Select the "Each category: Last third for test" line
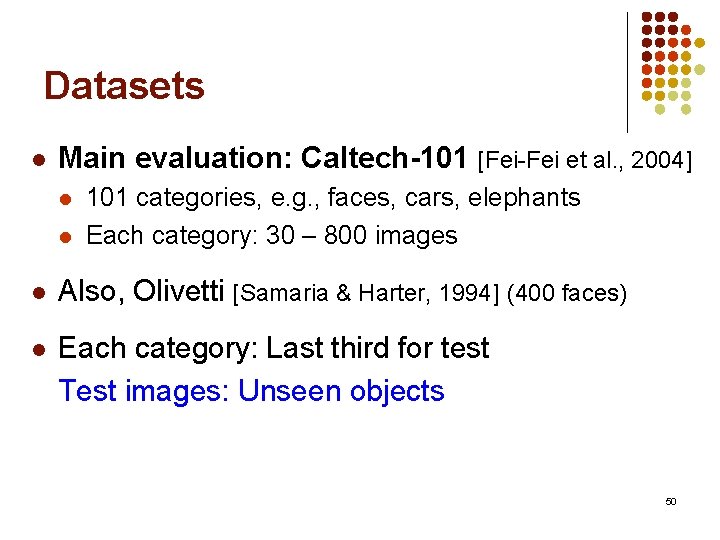 pyautogui.click(x=274, y=349)
